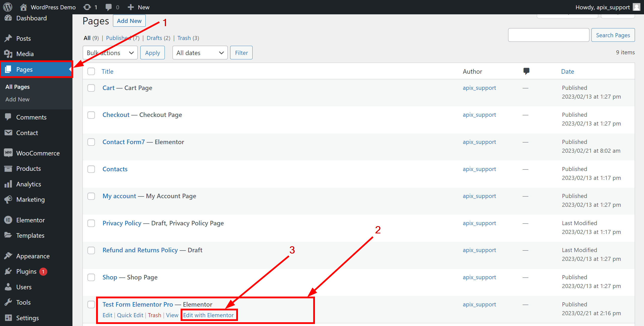Screen dimensions: 644x326
Task: Open Media library from sidebar
Action: pyautogui.click(x=25, y=54)
